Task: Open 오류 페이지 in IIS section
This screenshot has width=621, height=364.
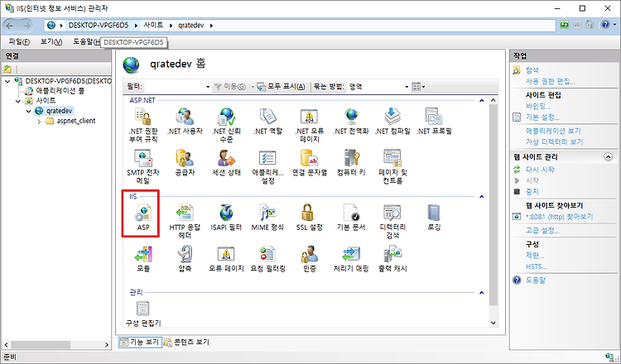Action: [226, 259]
